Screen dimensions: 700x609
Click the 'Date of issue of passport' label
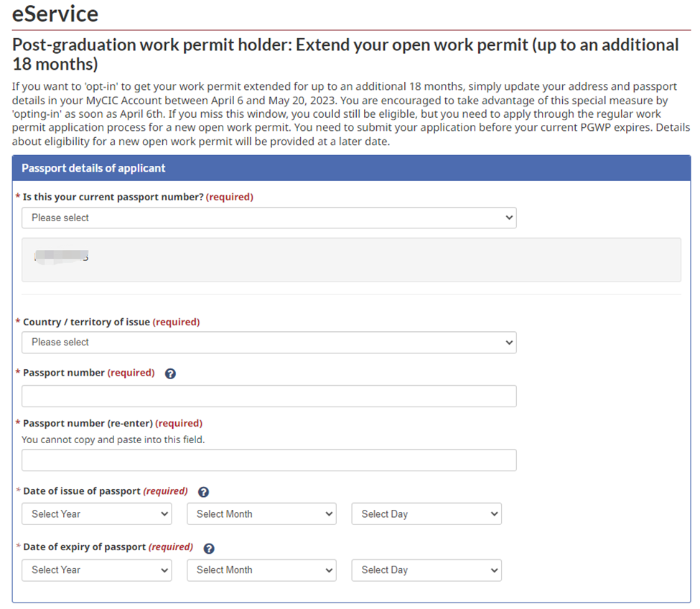click(x=82, y=491)
